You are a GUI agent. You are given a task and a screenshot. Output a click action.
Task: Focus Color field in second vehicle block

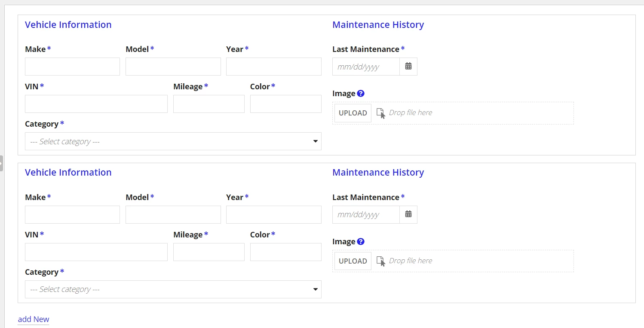[286, 252]
